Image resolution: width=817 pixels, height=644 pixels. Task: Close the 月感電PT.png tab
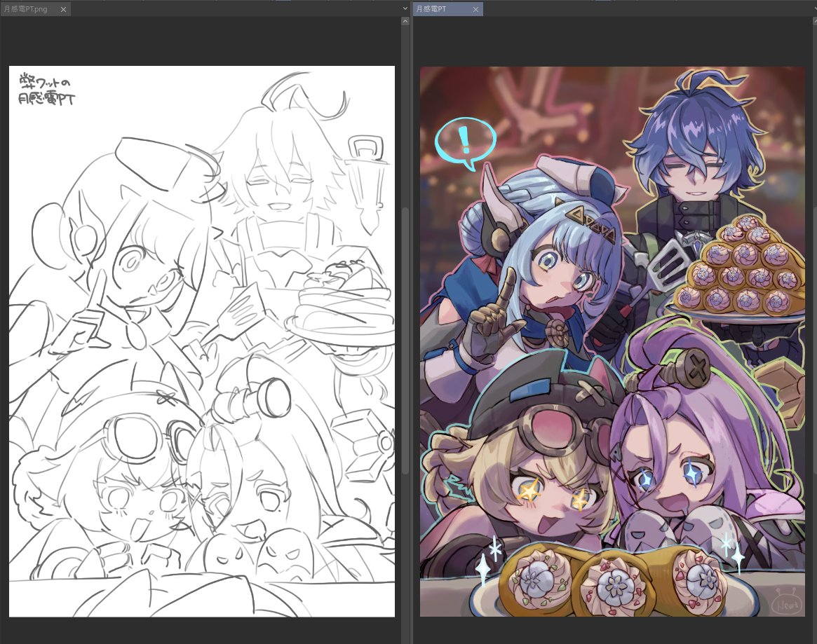(x=64, y=9)
